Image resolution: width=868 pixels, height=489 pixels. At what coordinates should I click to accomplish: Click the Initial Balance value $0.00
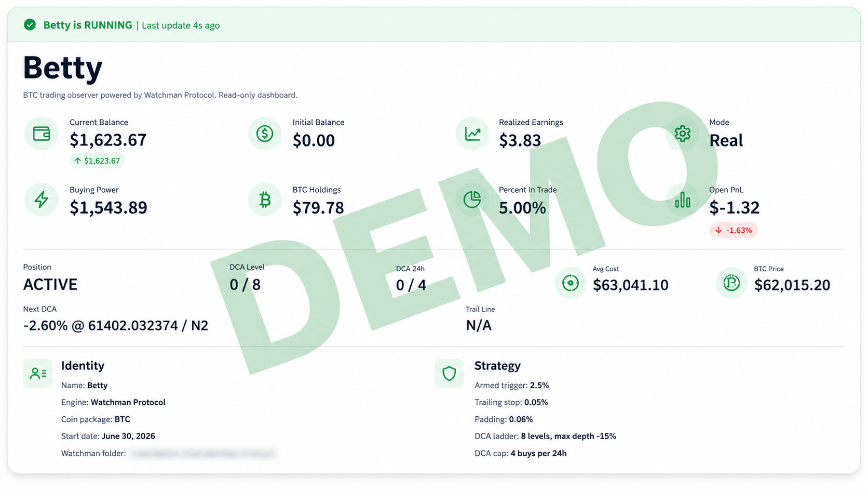314,140
